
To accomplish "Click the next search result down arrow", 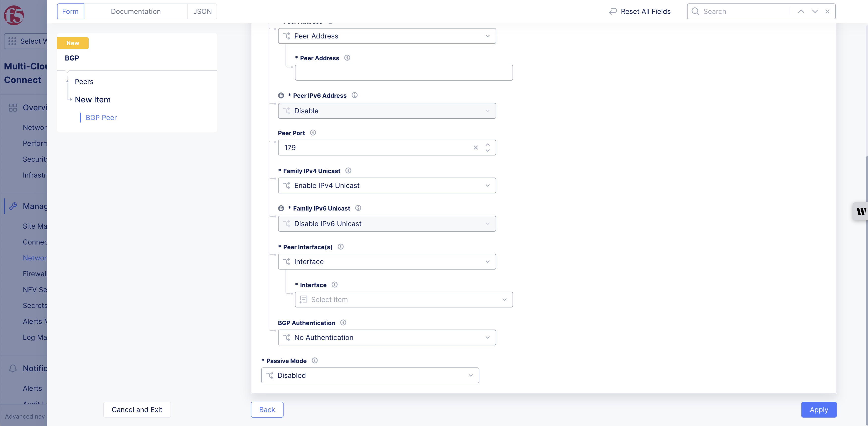I will pos(815,11).
